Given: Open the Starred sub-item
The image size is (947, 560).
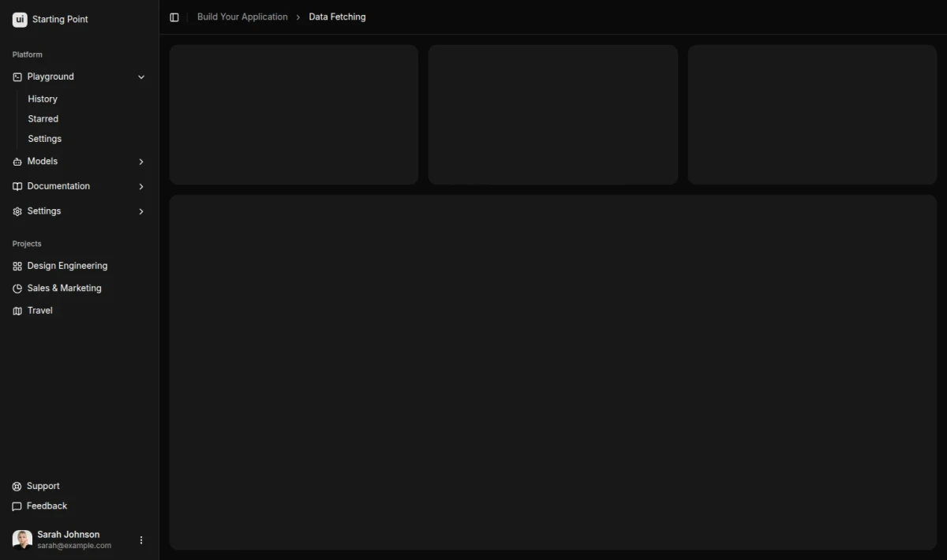Looking at the screenshot, I should coord(43,119).
